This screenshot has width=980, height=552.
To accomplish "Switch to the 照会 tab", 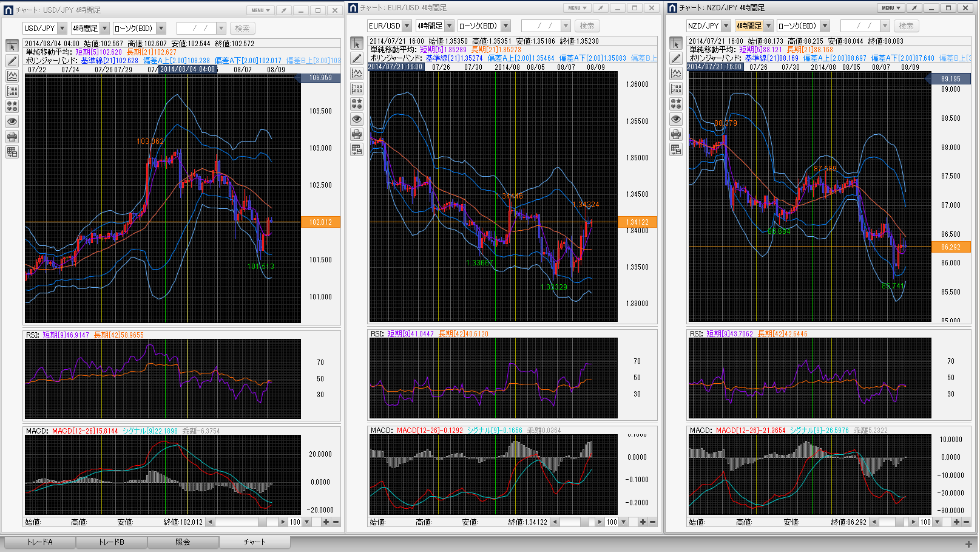I will coord(183,542).
